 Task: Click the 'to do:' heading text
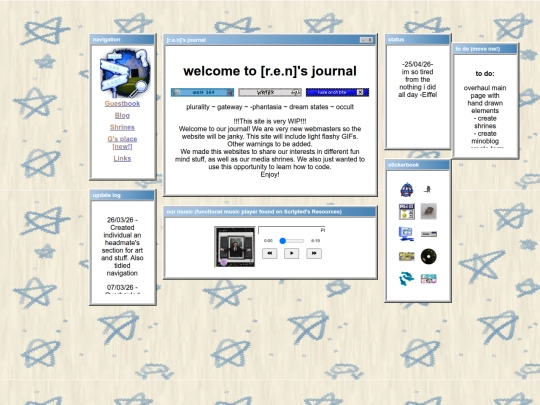(x=485, y=73)
